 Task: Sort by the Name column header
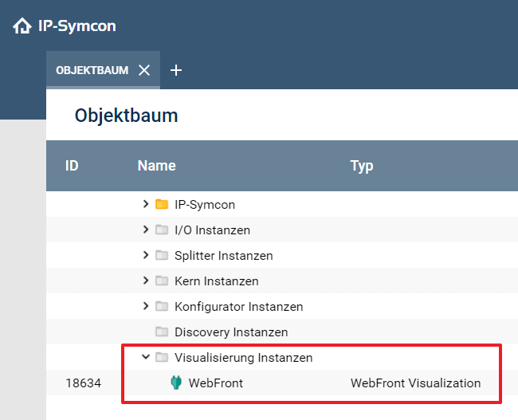(156, 166)
